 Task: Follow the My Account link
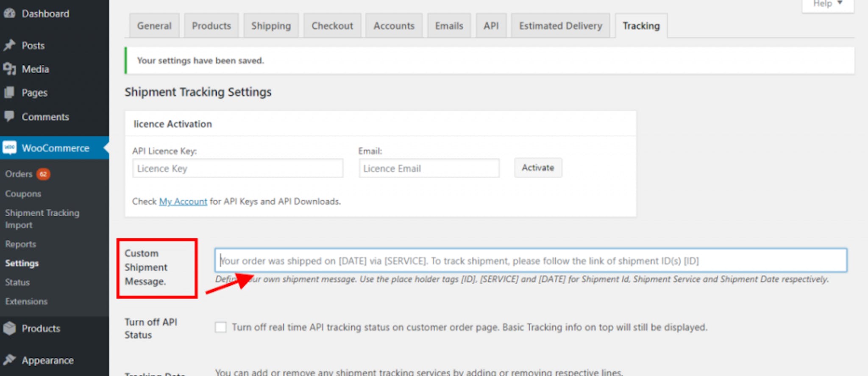point(183,202)
